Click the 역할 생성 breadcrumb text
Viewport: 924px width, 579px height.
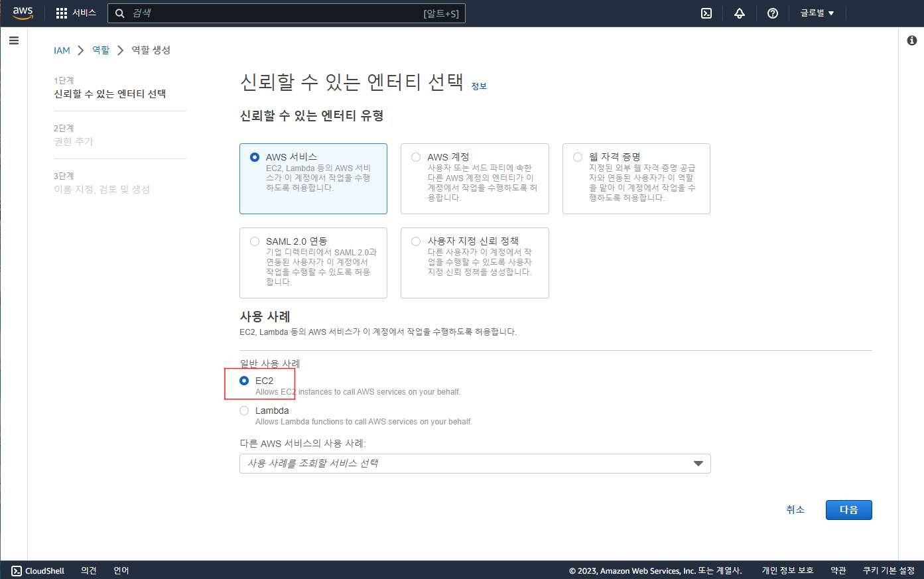click(x=151, y=50)
